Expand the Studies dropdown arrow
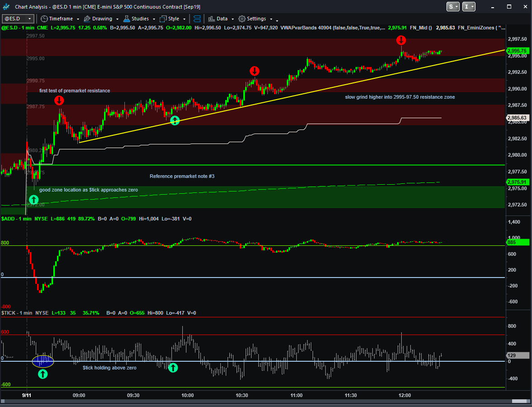Screen dimensions: 532x407 (154, 19)
